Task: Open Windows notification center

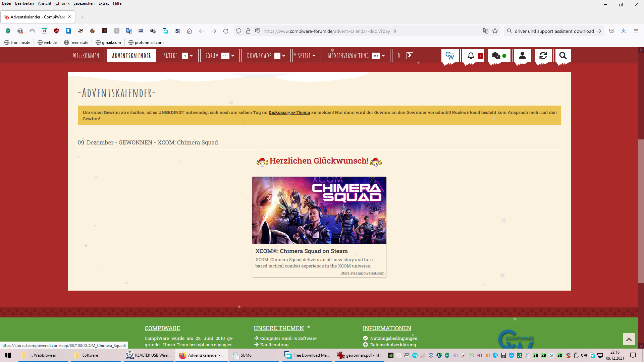Action: pyautogui.click(x=633, y=355)
